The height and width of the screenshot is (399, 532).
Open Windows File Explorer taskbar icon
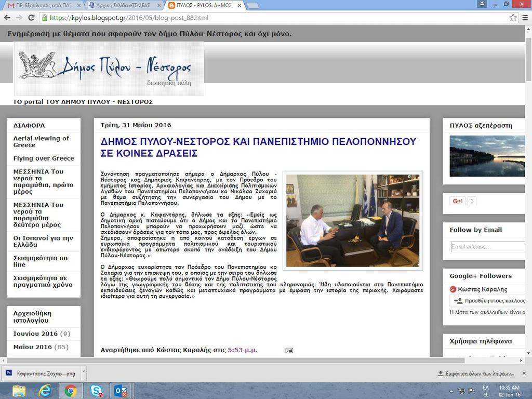tap(19, 391)
